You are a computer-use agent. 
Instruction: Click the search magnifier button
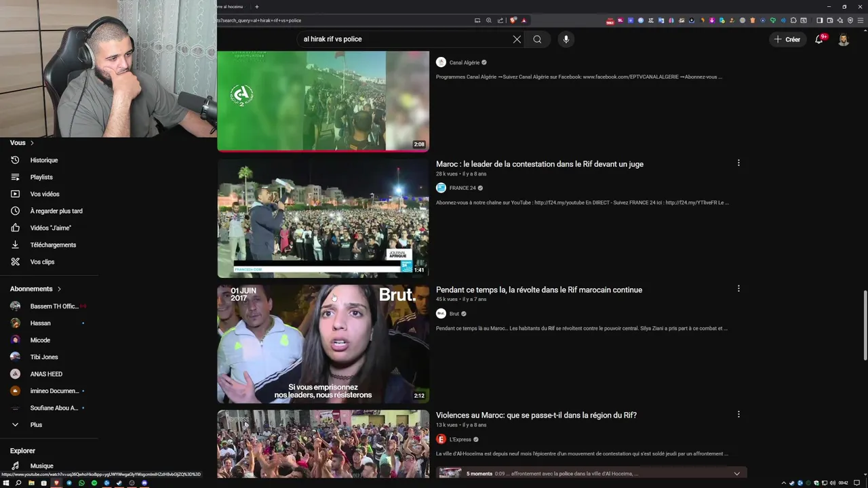(537, 39)
